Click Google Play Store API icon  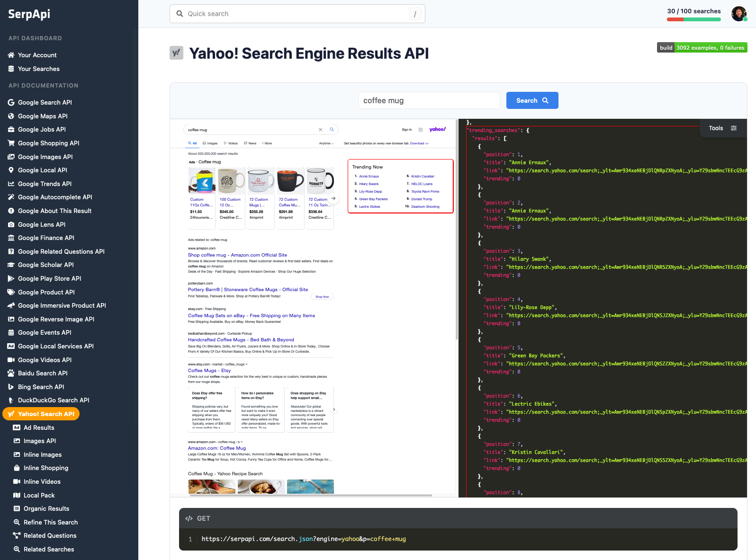[11, 278]
